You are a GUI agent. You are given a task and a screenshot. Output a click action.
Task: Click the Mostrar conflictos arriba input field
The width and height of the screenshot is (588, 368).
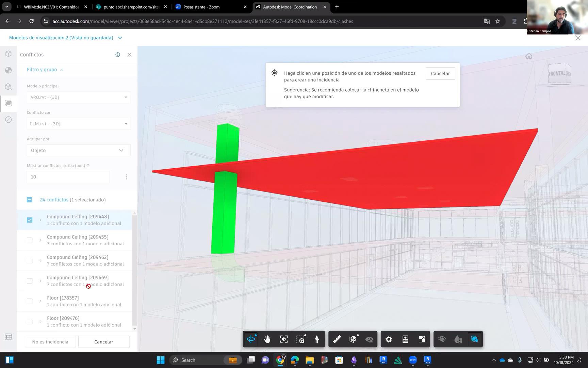(x=68, y=177)
